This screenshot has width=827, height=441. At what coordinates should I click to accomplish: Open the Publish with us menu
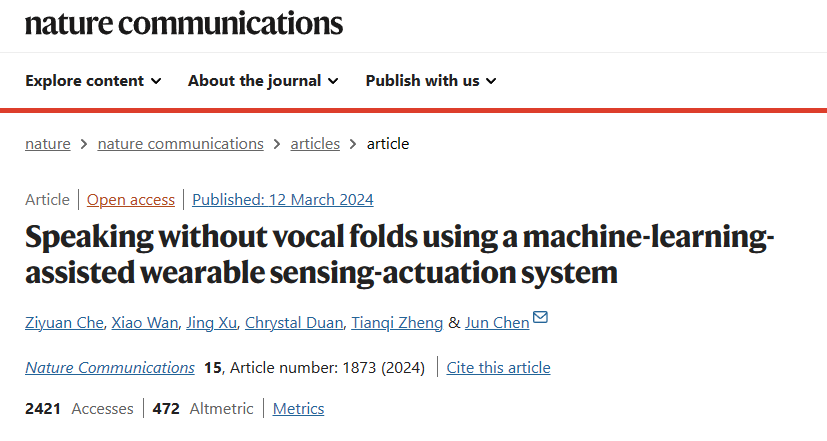coord(431,81)
